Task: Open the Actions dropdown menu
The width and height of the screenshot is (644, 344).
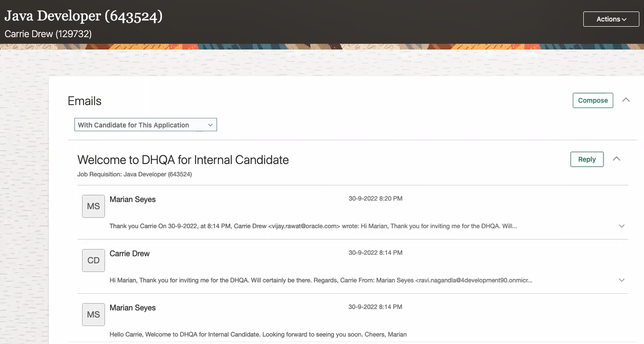Action: (x=611, y=19)
